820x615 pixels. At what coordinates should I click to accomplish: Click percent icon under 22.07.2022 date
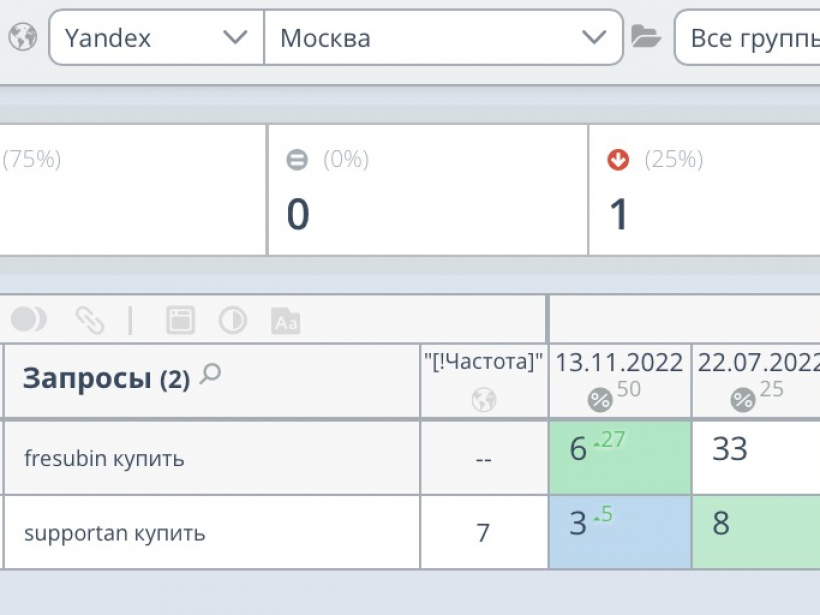pos(743,400)
